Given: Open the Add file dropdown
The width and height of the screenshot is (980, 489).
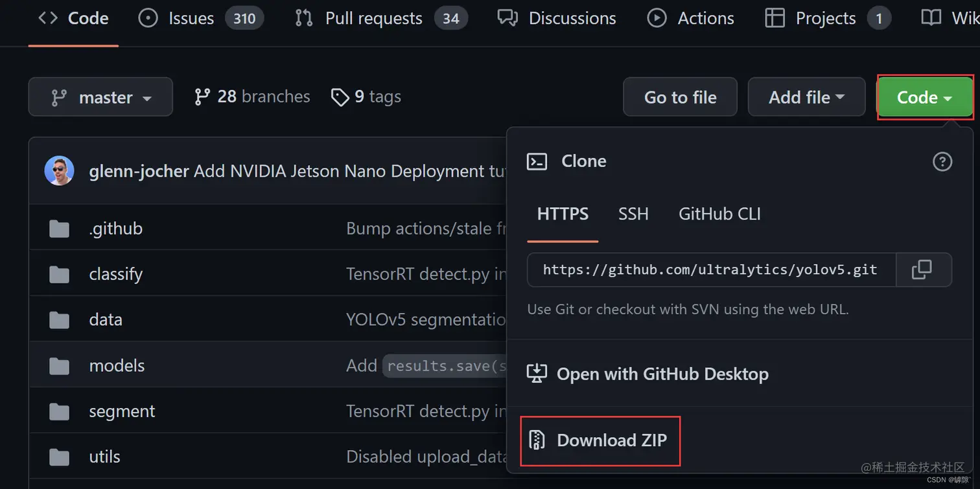Looking at the screenshot, I should point(806,97).
